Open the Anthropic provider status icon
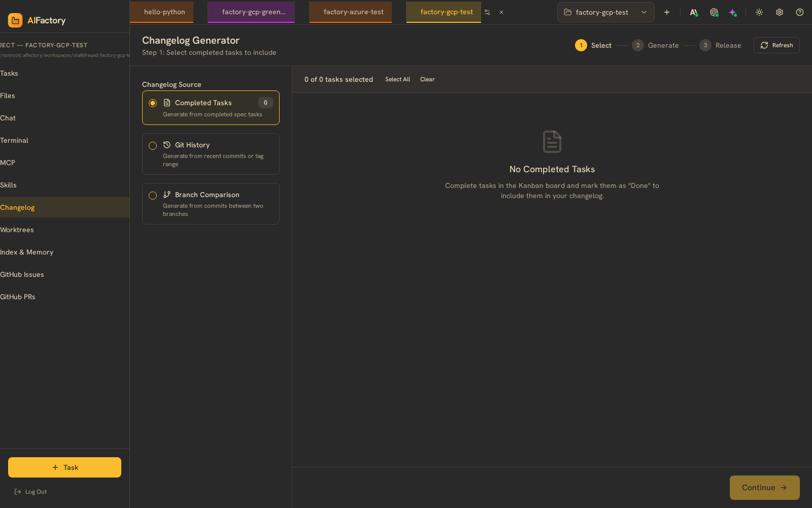812x508 pixels. tap(694, 12)
